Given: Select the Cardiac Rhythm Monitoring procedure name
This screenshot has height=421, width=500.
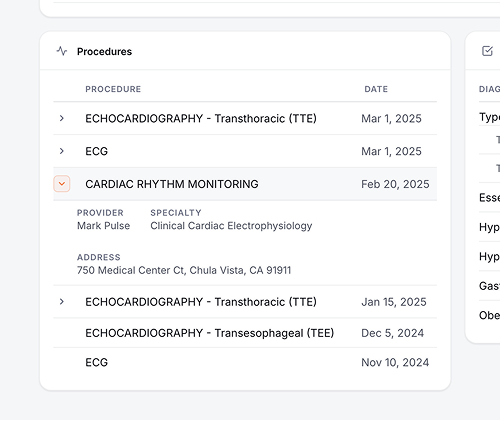Looking at the screenshot, I should coord(172,184).
